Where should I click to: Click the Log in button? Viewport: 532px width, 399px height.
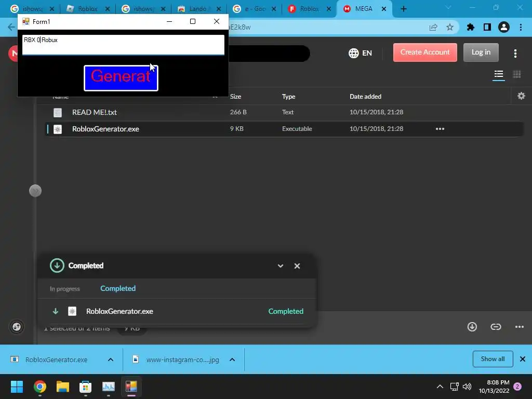[x=481, y=52]
